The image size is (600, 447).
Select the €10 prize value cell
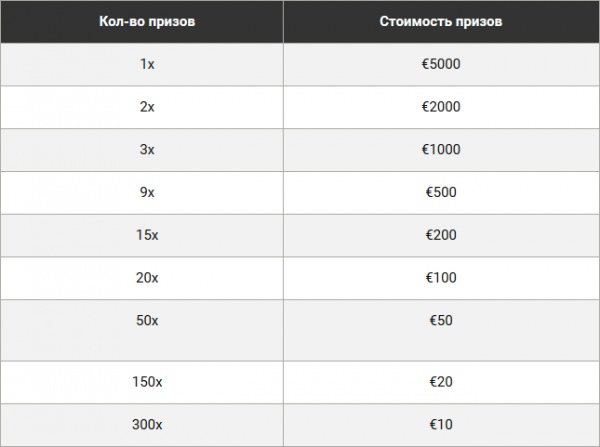click(x=441, y=425)
